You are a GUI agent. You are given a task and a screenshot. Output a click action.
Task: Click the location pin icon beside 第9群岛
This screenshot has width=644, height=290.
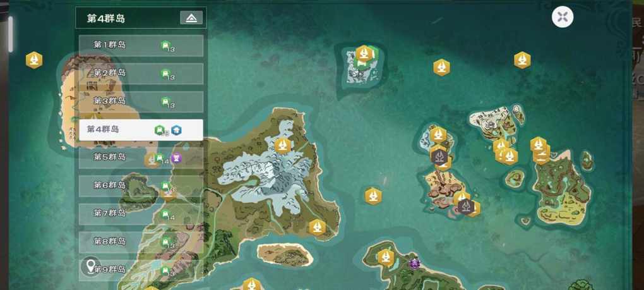[91, 266]
